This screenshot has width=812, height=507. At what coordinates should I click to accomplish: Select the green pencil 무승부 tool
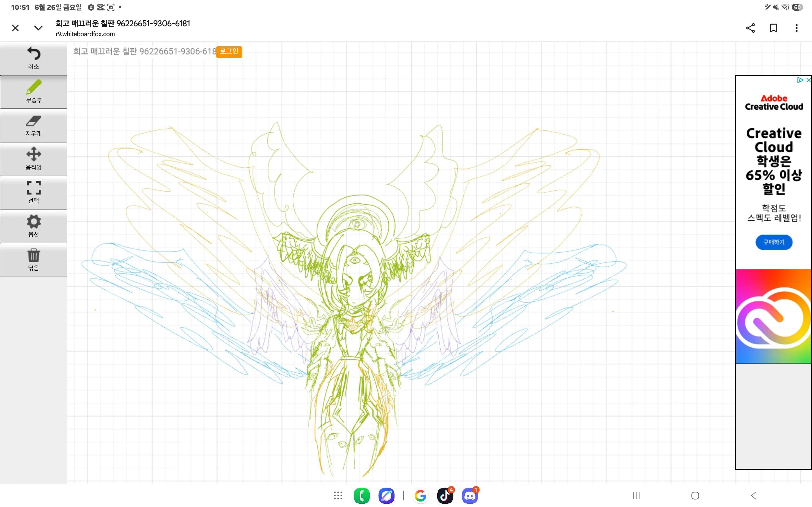coord(33,92)
